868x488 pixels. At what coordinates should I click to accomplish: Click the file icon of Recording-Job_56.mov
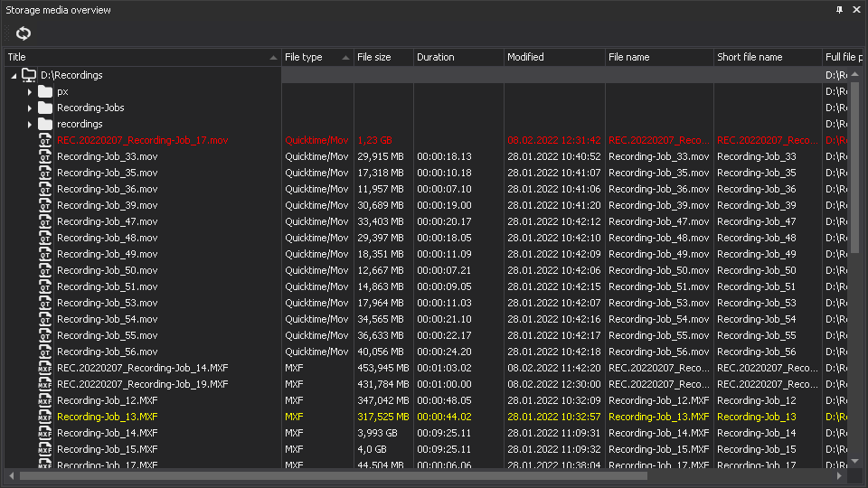coord(45,352)
